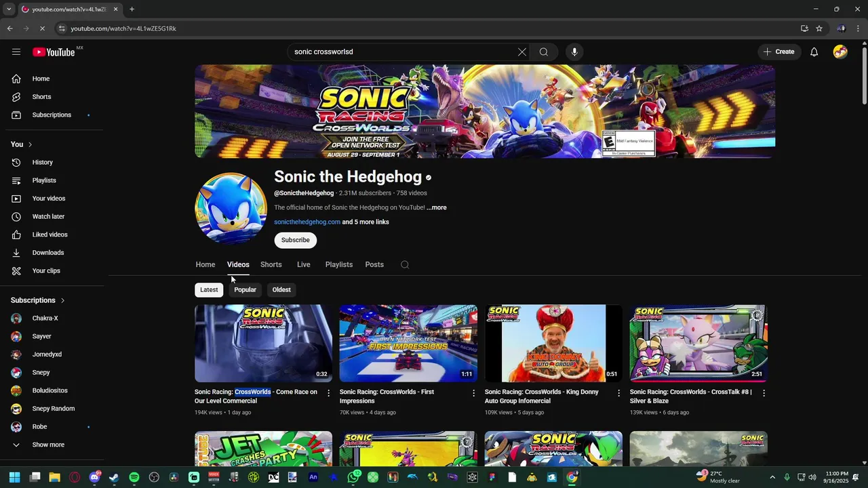The width and height of the screenshot is (868, 488).
Task: Open Subscriptions in the sidebar
Action: [x=52, y=115]
